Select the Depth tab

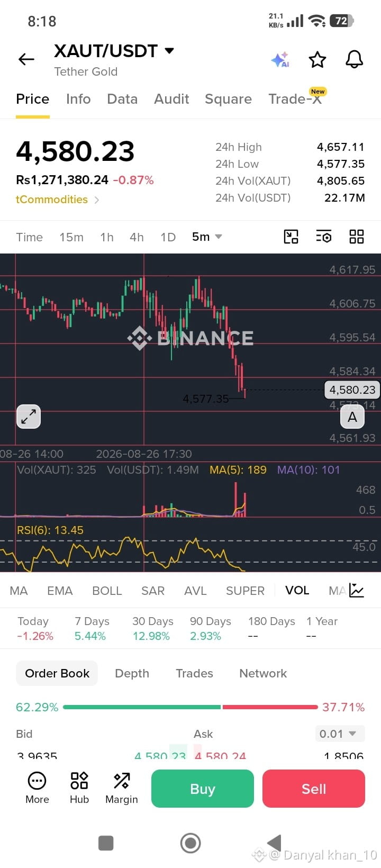132,673
